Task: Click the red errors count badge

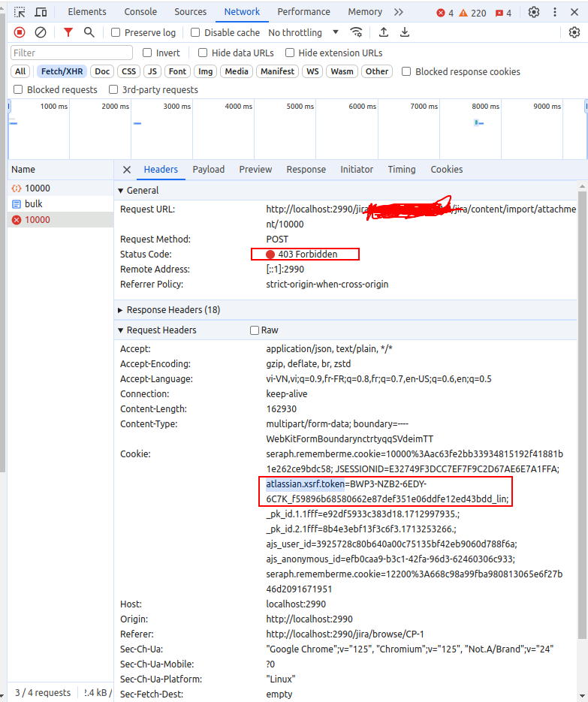Action: (x=445, y=13)
